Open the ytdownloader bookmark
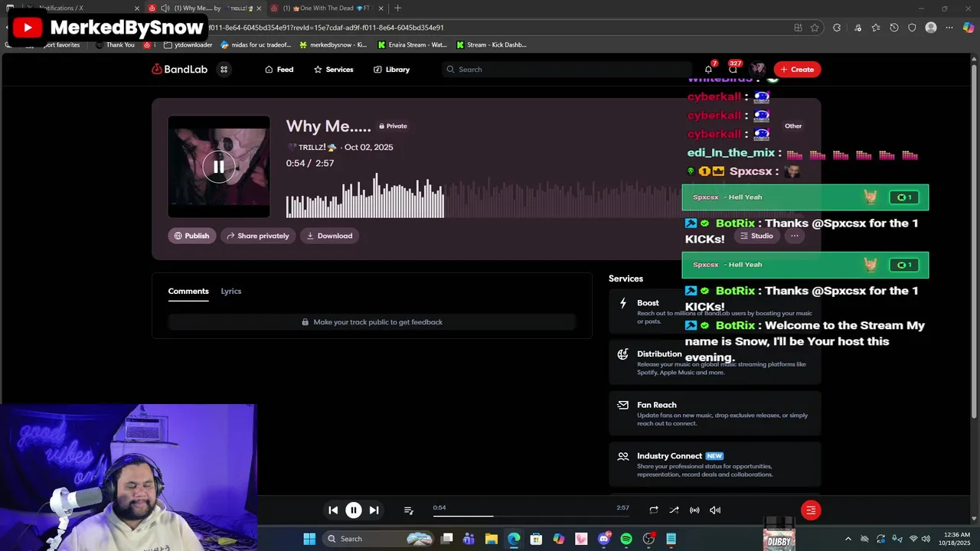 click(188, 45)
